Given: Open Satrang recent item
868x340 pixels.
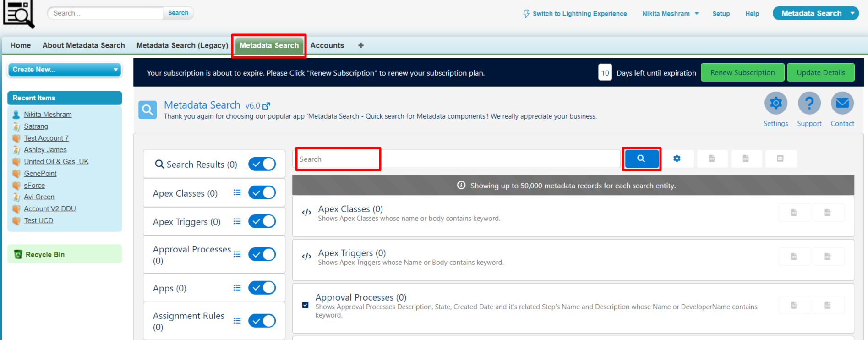Looking at the screenshot, I should 36,126.
